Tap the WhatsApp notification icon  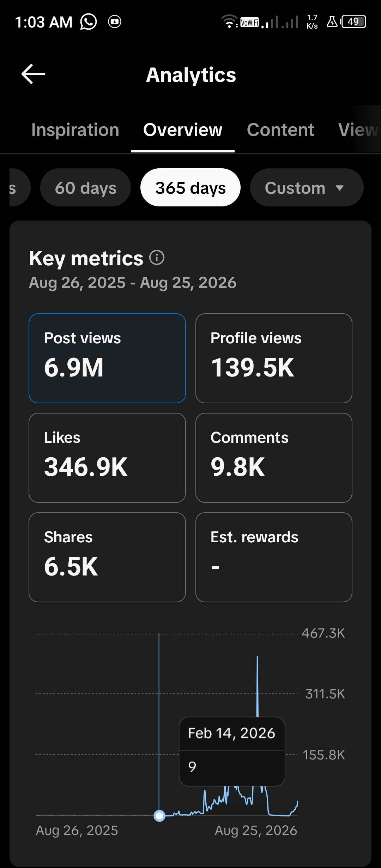(89, 22)
